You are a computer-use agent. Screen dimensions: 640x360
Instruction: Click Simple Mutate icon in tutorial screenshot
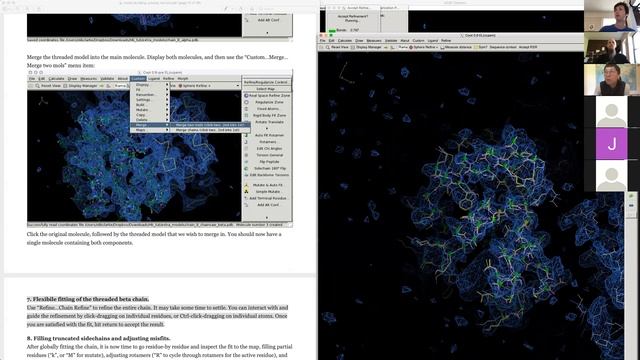click(x=246, y=191)
